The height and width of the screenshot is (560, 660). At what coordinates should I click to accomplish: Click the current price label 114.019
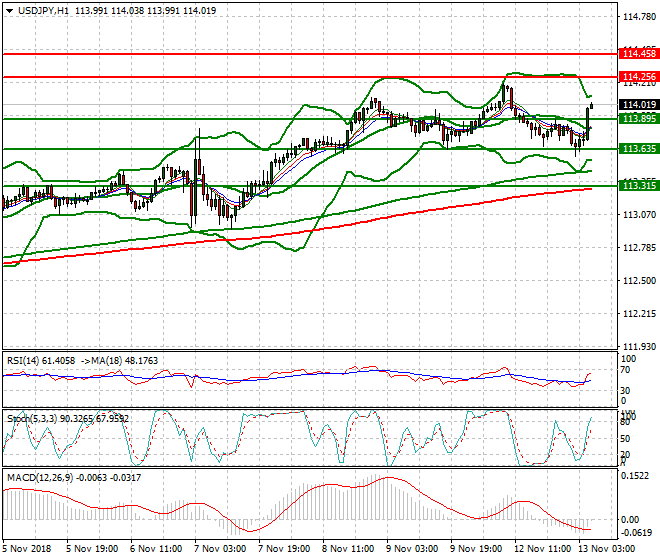point(639,104)
